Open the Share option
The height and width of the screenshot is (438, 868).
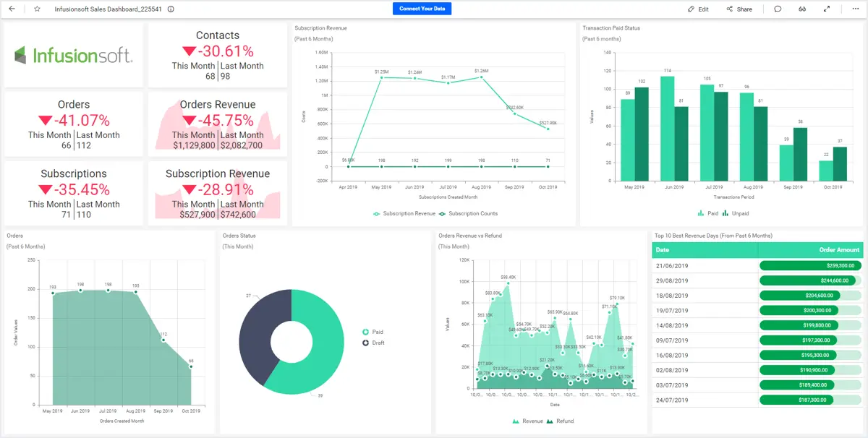739,9
